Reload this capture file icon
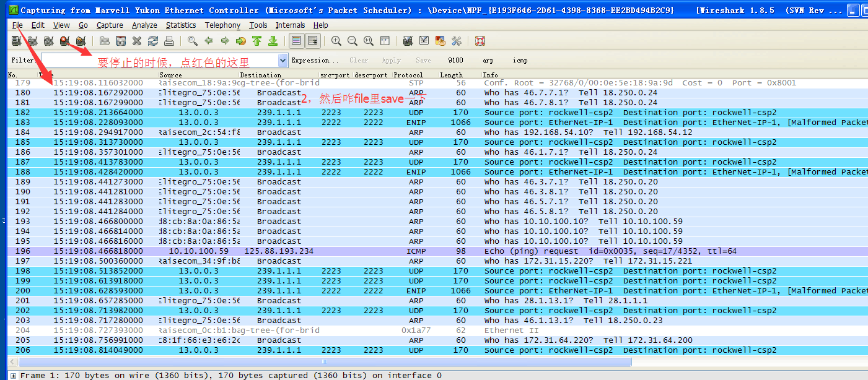Screen dimensions: 868x380 click(x=153, y=41)
